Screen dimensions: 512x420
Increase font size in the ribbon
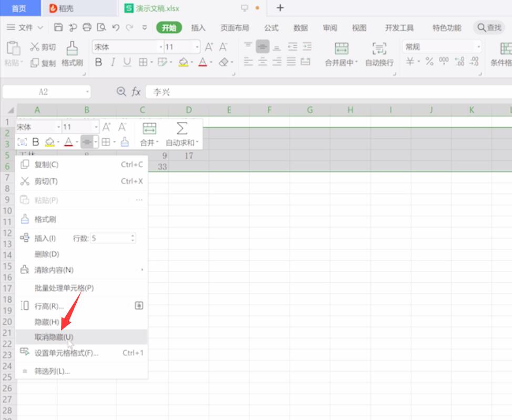pos(209,47)
